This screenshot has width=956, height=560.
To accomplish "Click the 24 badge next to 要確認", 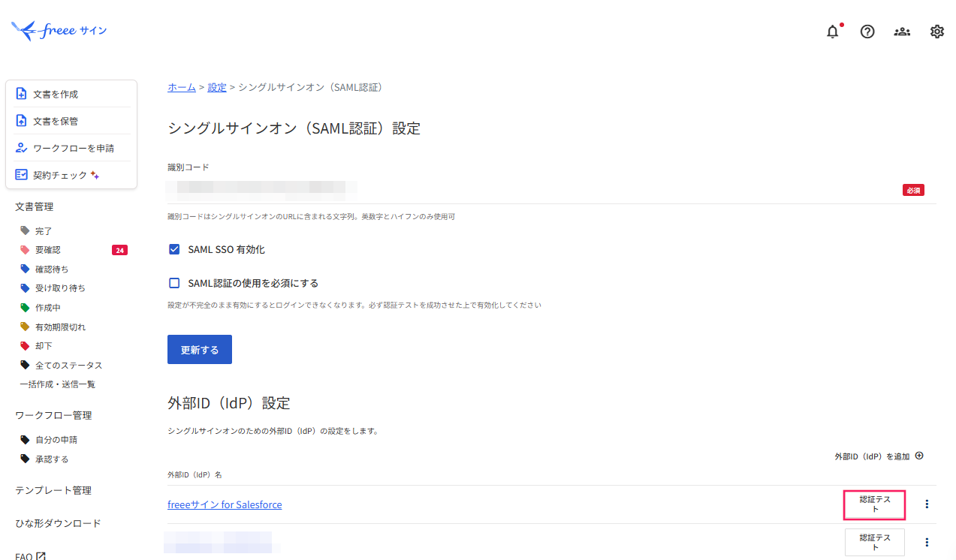I will [x=119, y=250].
